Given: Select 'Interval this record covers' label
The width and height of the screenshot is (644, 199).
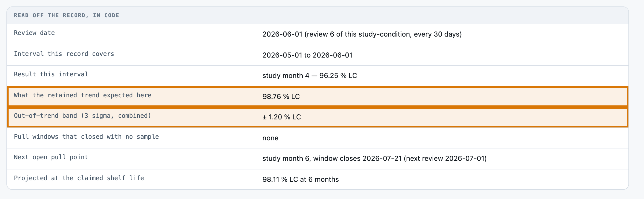Looking at the screenshot, I should coord(64,54).
